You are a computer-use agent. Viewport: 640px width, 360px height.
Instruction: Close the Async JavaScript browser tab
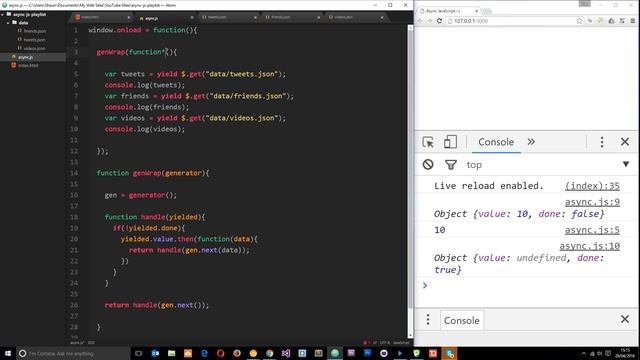[476, 11]
